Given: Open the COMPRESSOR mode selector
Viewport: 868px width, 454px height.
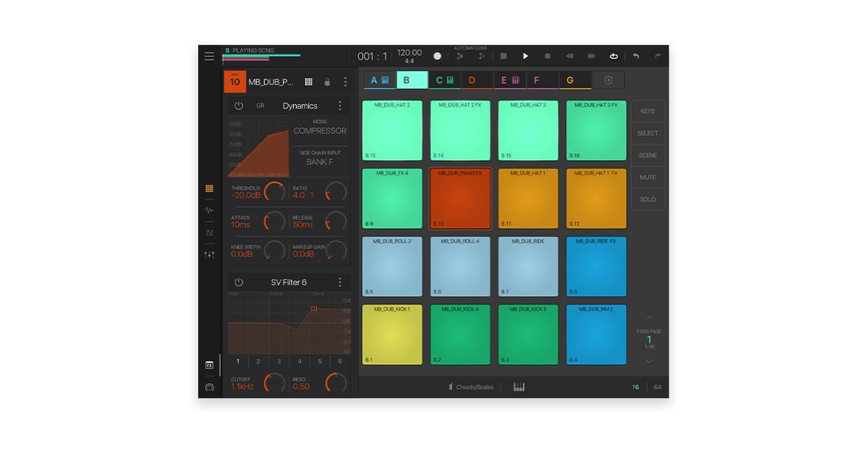Looking at the screenshot, I should pyautogui.click(x=318, y=131).
